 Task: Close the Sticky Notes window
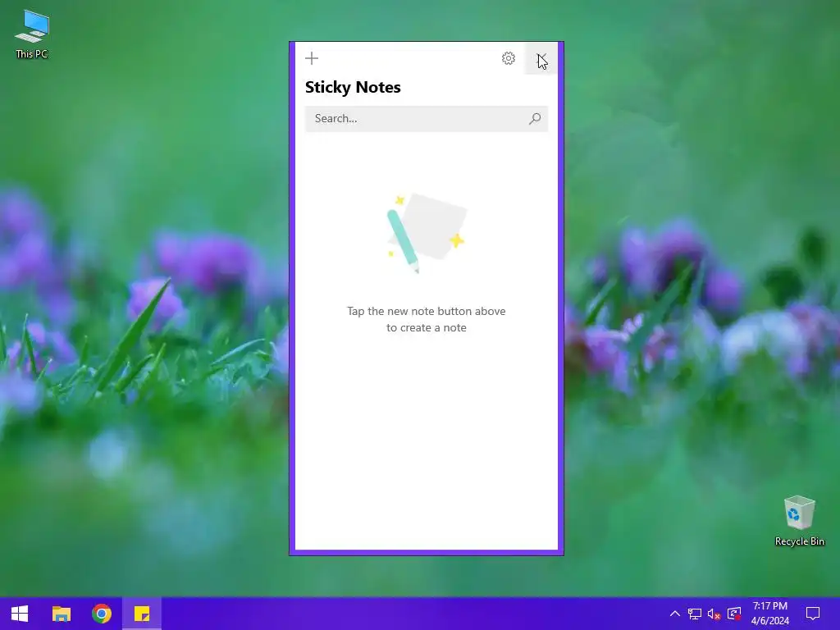point(541,58)
